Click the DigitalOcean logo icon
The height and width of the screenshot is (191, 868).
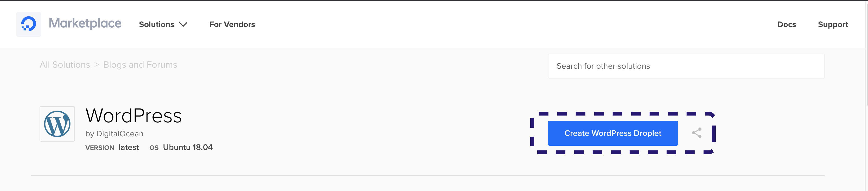click(x=29, y=24)
